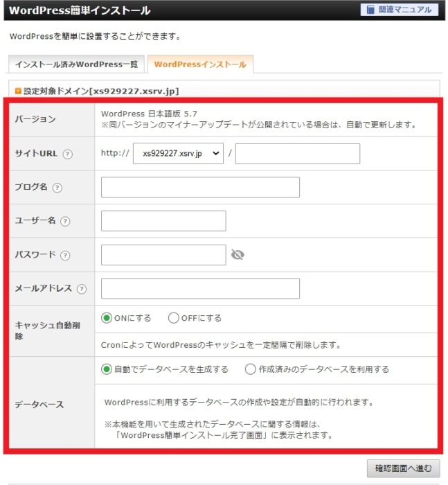448x485 pixels.
Task: Select OFFにする cache auto-delete radio
Action: pos(173,318)
